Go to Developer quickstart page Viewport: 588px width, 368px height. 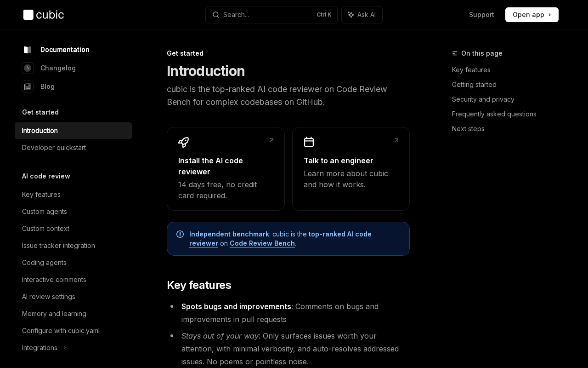(x=54, y=148)
